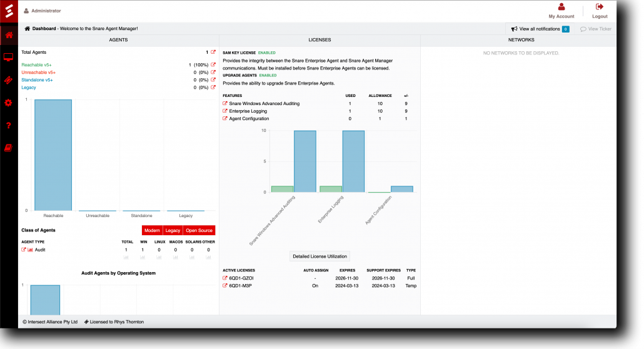Open the settings gear sidebar icon
644x349 pixels.
(8, 103)
